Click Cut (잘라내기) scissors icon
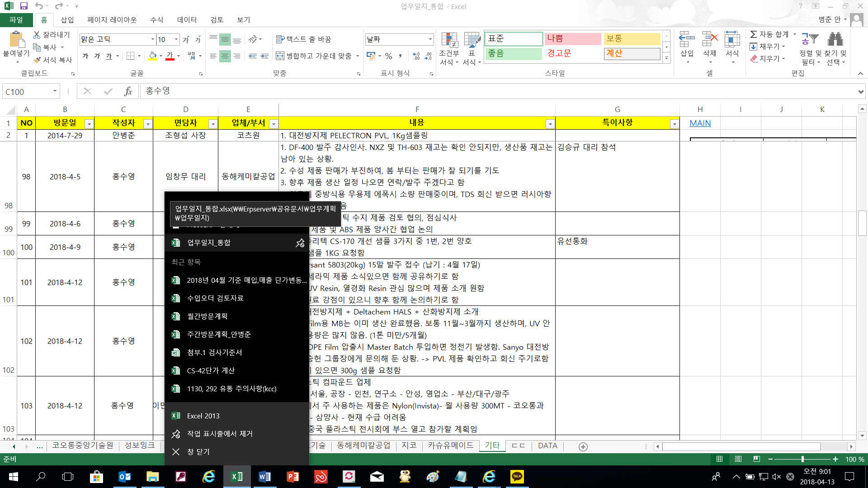 pos(37,35)
